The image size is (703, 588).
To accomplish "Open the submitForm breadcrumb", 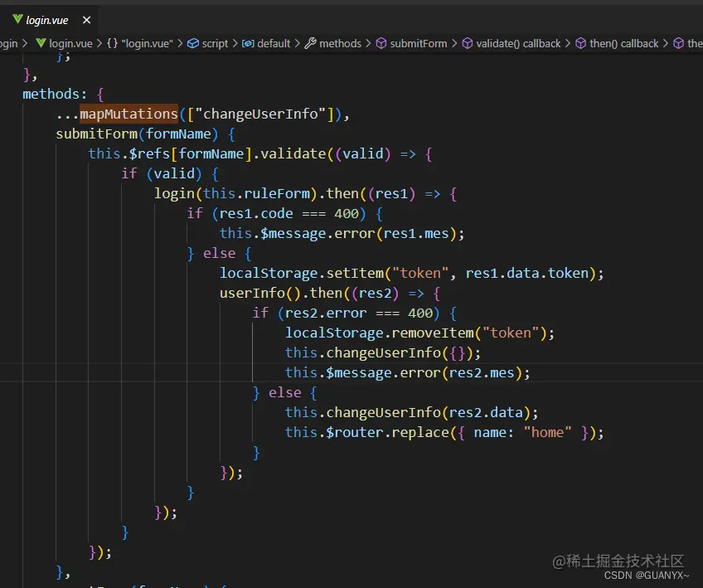I will tap(419, 43).
